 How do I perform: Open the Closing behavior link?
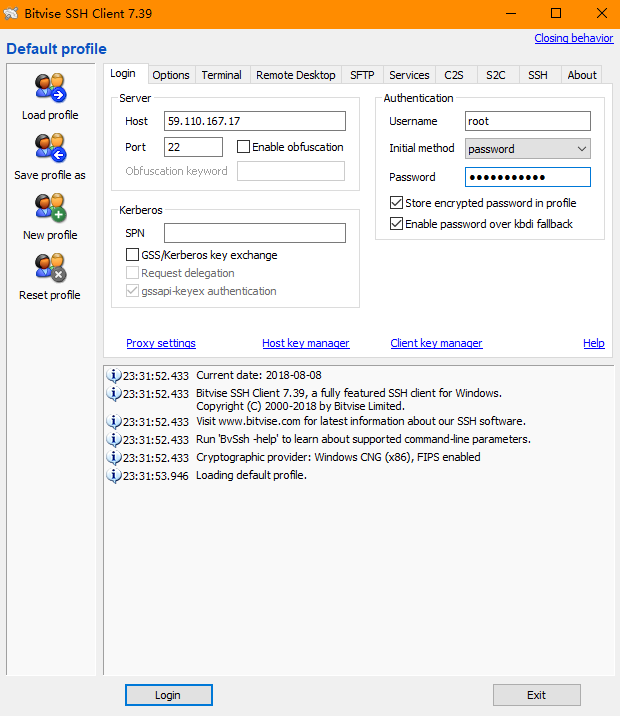[x=574, y=38]
